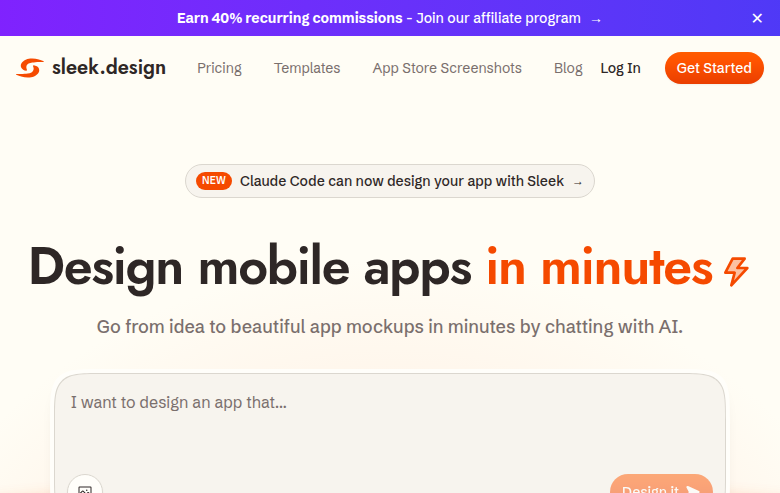Click the Design it button
The height and width of the screenshot is (493, 780).
[661, 485]
